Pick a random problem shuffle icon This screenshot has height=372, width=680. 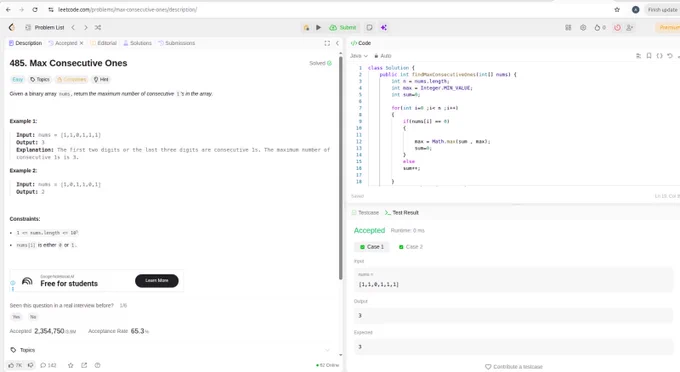tap(98, 27)
